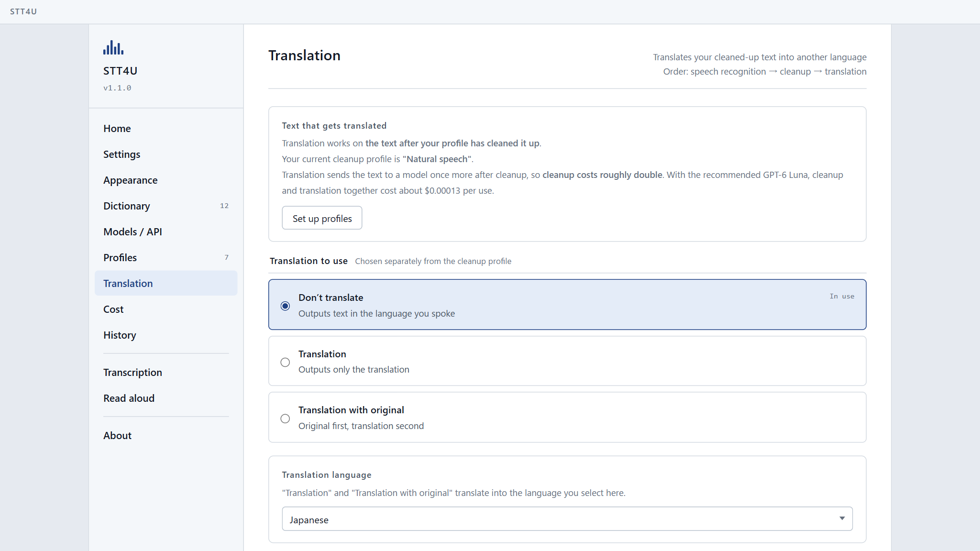Click "Outputs text in the language you spoke"
The height and width of the screenshot is (551, 980).
click(376, 314)
